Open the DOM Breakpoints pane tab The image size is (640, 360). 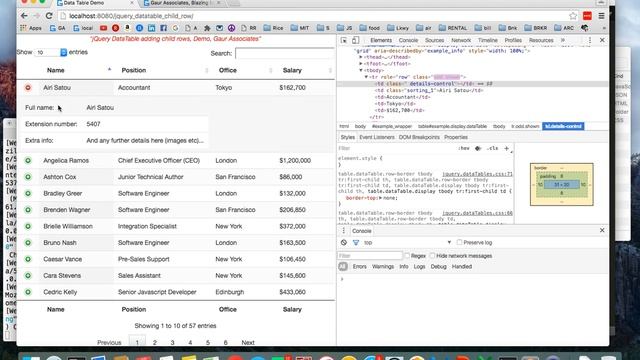419,137
